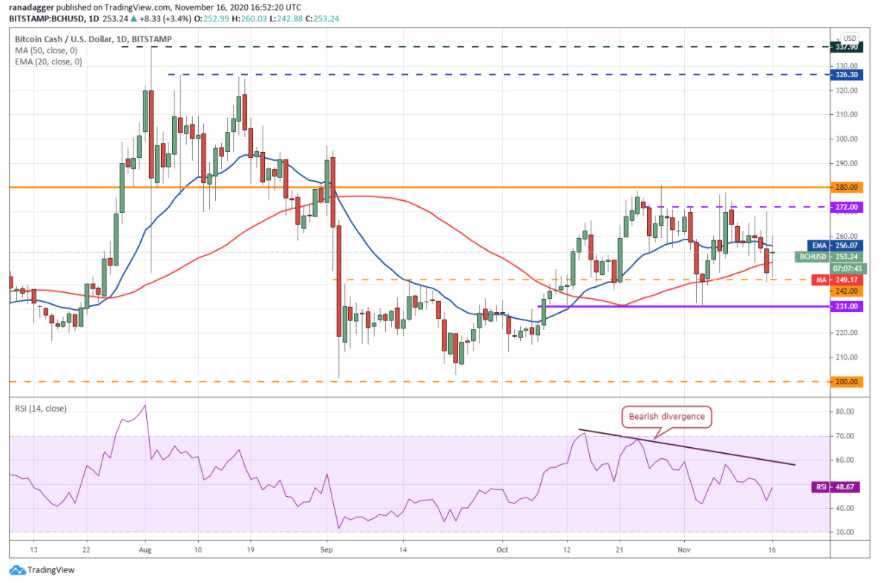880x588 pixels.
Task: Select the MA (50, close, 0) legend
Action: click(47, 50)
